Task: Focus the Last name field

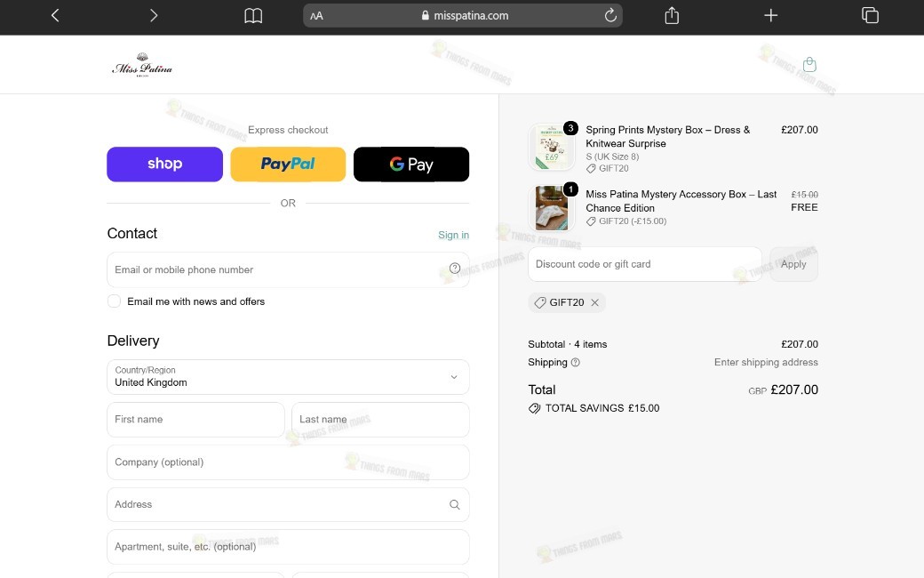Action: [x=380, y=420]
